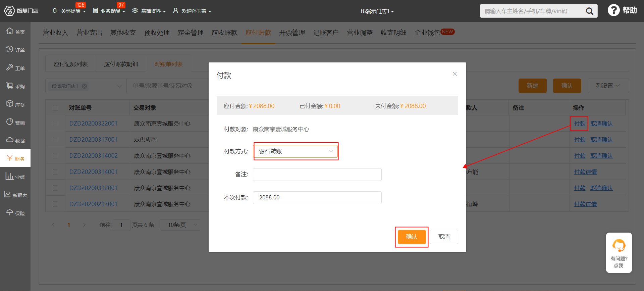
Task: Open the 欢迎孙玉蕾 user menu
Action: (x=192, y=11)
